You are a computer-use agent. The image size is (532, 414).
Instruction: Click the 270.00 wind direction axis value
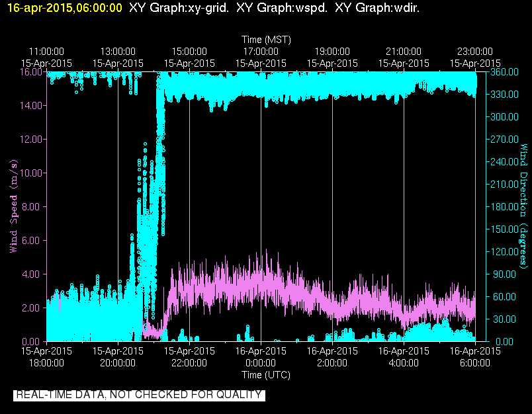point(504,140)
